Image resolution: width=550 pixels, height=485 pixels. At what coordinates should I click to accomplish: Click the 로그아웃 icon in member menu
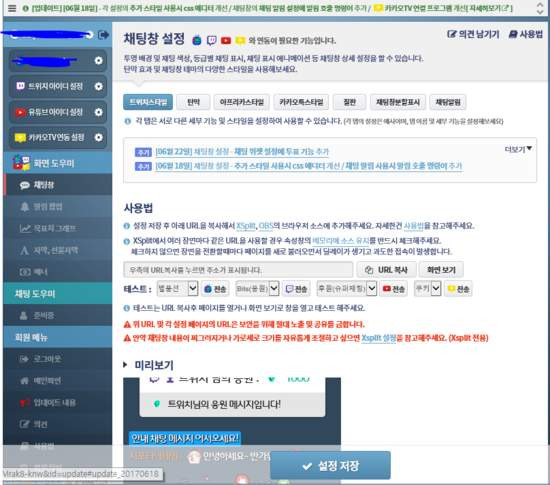point(24,359)
